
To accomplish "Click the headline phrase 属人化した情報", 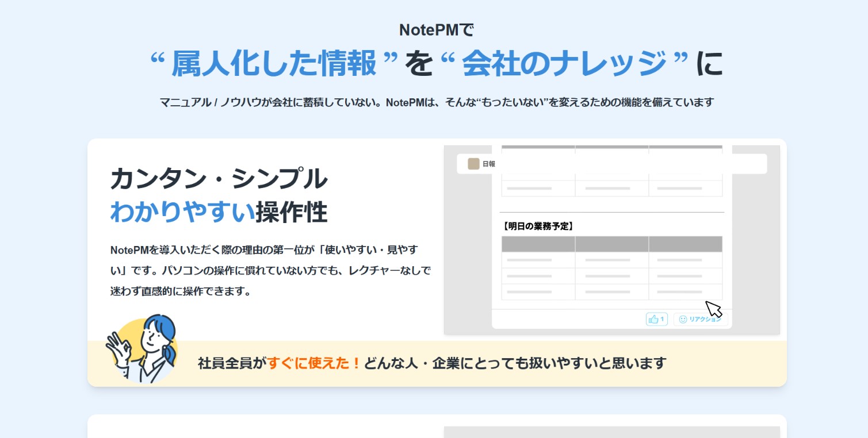I will pos(274,64).
